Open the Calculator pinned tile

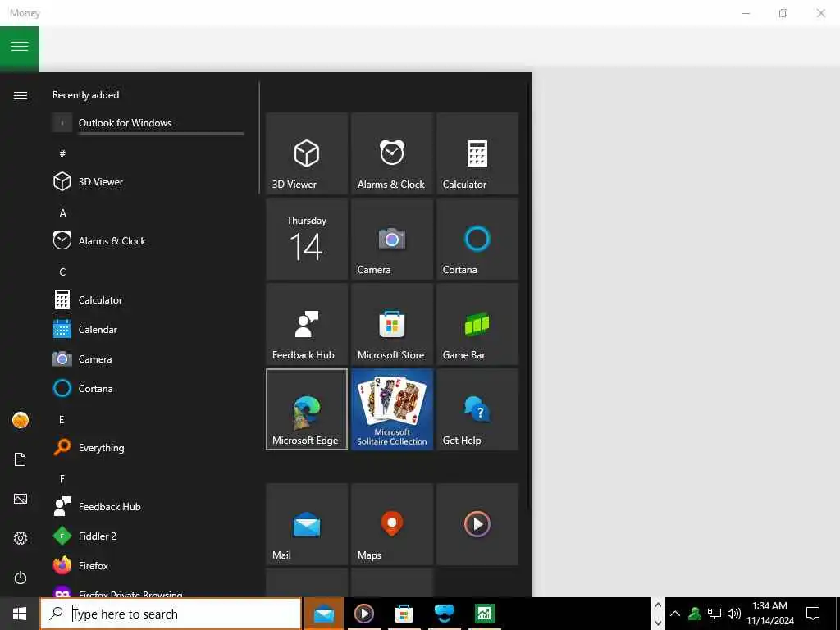(x=477, y=153)
